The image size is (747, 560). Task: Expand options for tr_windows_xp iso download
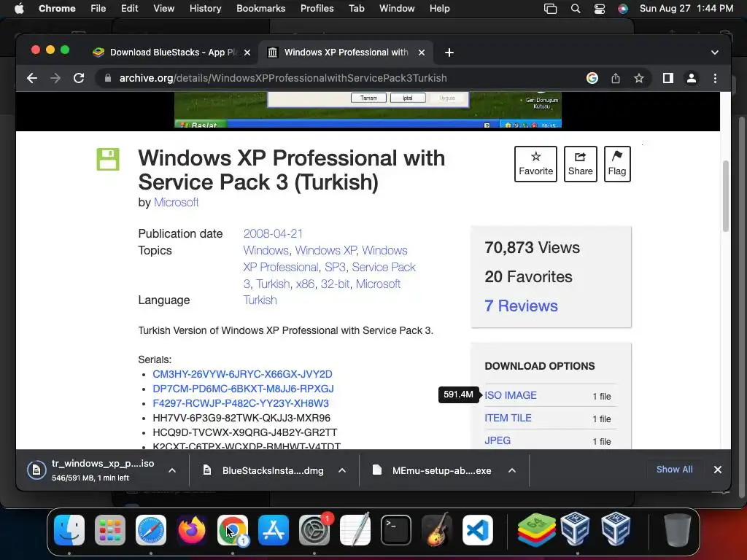(172, 470)
